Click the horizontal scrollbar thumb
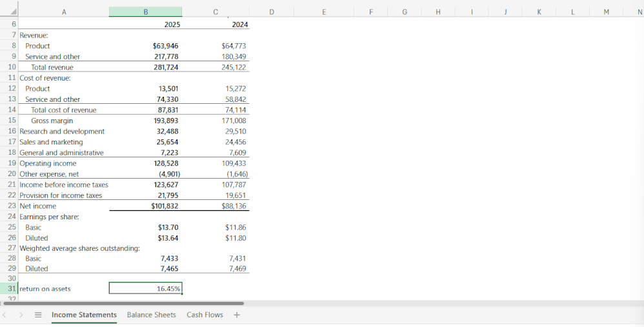Screen dimensions: 644x327 click(124, 304)
